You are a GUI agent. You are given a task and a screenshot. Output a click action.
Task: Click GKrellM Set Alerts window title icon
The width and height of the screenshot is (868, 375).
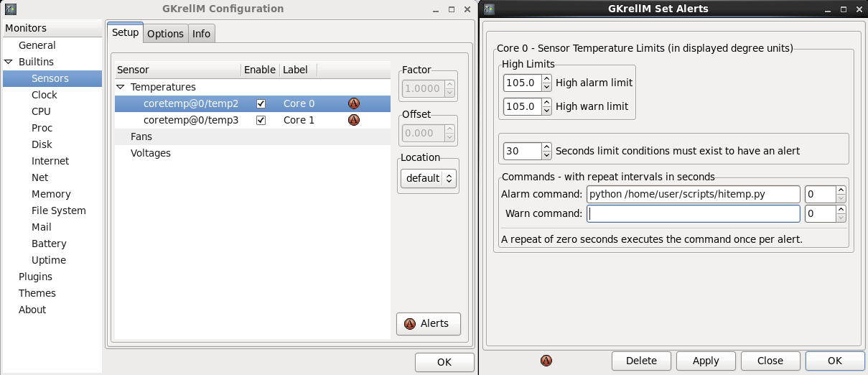489,9
